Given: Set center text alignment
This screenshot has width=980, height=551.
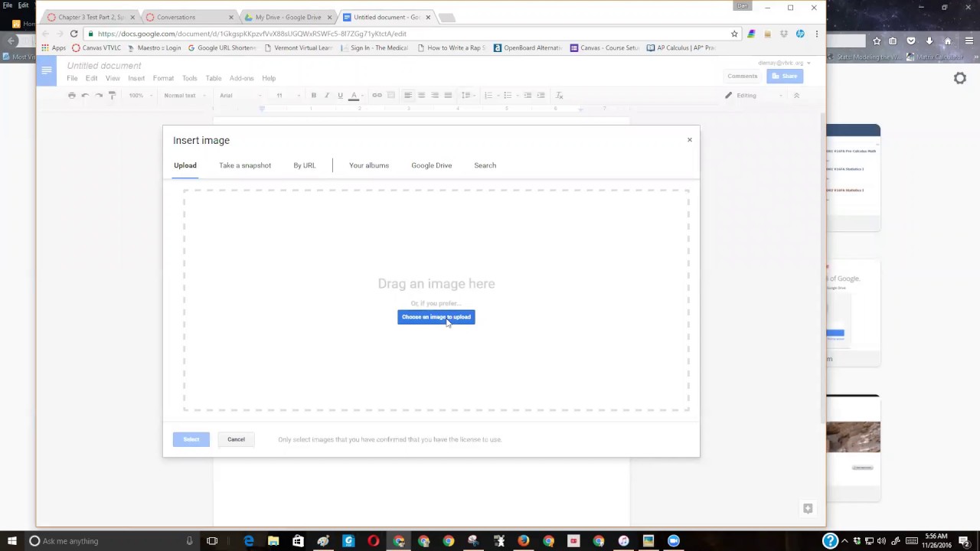Looking at the screenshot, I should pyautogui.click(x=421, y=96).
